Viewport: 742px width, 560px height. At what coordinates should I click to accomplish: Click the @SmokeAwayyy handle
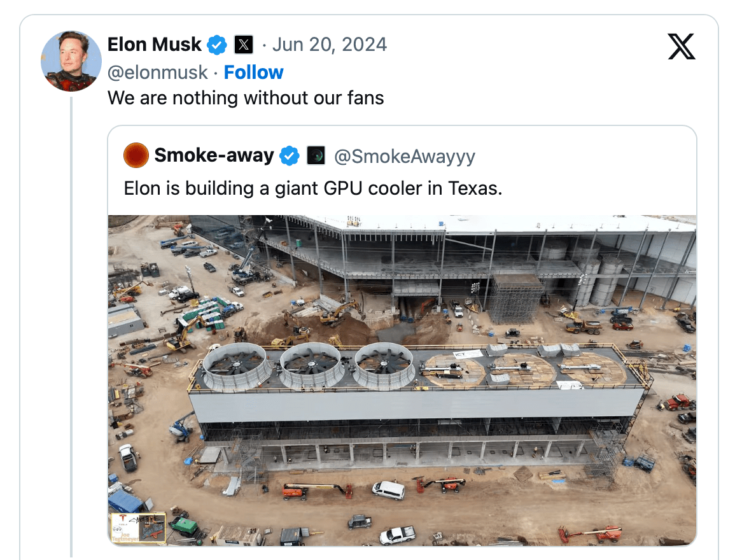(406, 155)
